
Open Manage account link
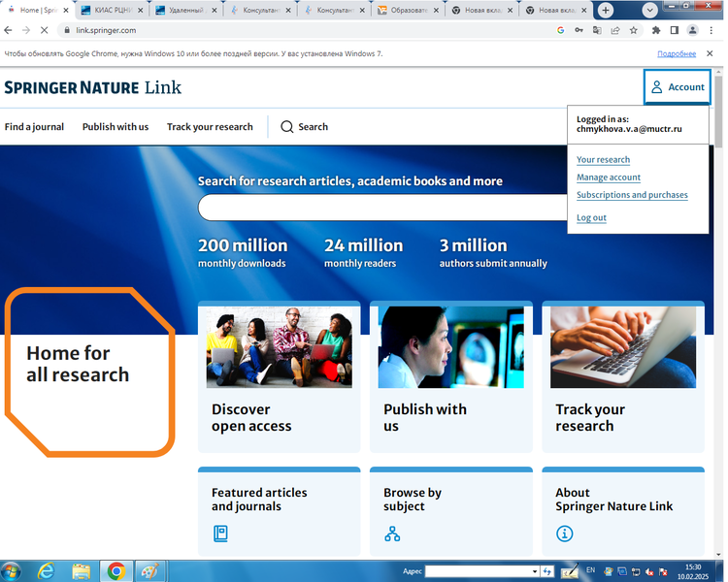click(609, 178)
